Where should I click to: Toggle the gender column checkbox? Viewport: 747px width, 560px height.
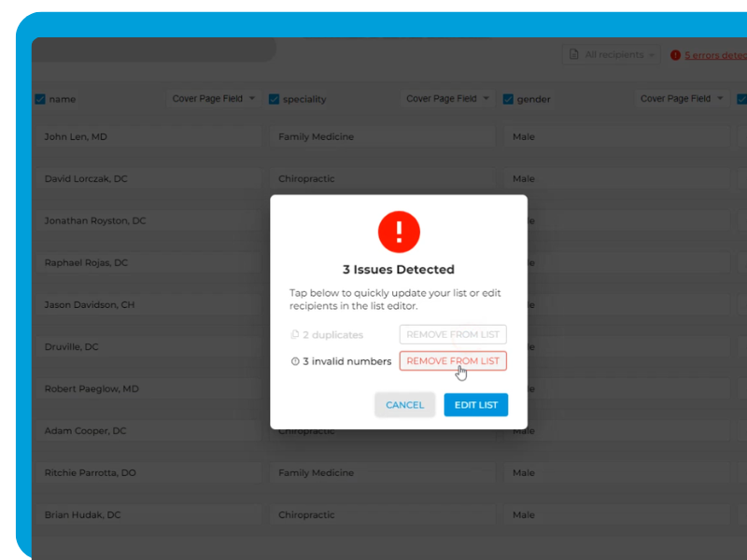tap(508, 99)
